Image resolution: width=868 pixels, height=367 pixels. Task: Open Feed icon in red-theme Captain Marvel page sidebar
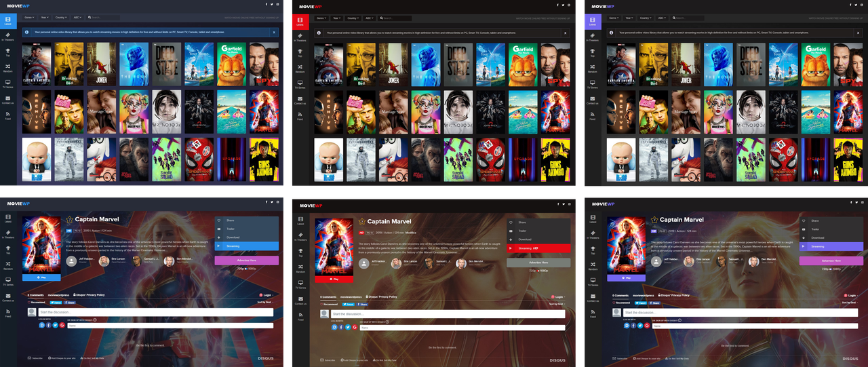pyautogui.click(x=300, y=313)
